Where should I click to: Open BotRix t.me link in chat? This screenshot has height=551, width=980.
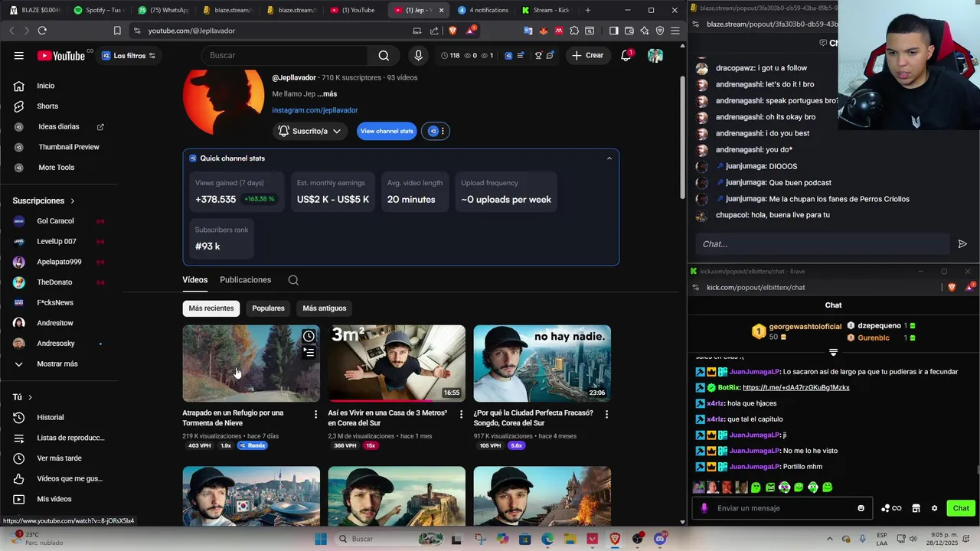point(796,387)
